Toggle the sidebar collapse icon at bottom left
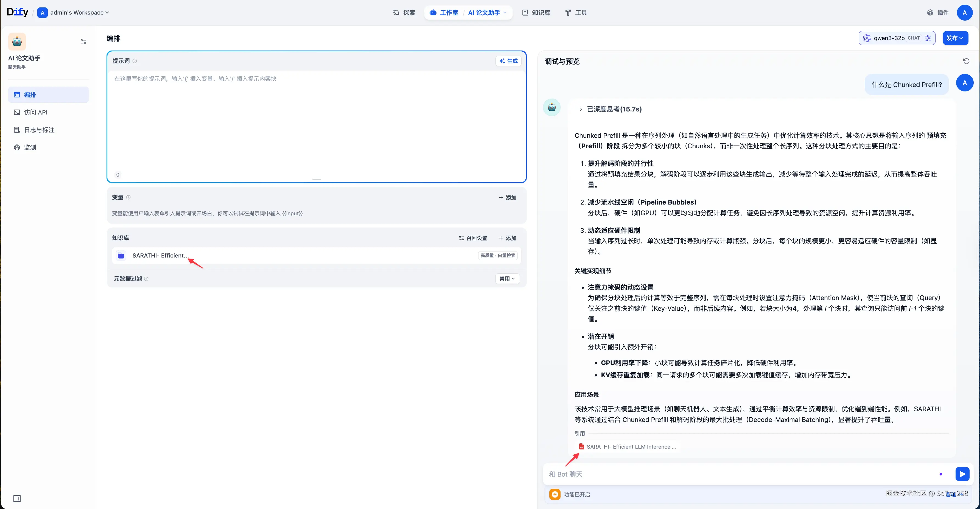This screenshot has width=980, height=509. coord(17,498)
